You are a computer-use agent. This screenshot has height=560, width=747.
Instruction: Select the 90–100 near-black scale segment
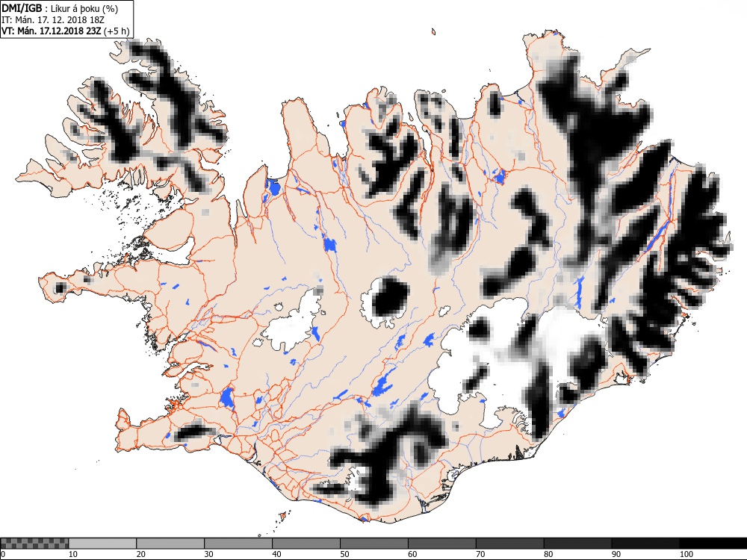pos(645,544)
